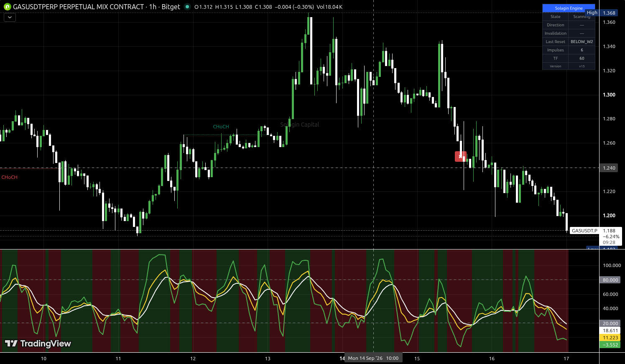Click the 100.000 oscillator scale label

coord(612,265)
